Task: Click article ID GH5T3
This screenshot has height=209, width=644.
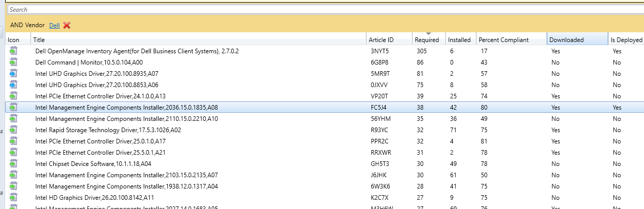Action: [380, 164]
